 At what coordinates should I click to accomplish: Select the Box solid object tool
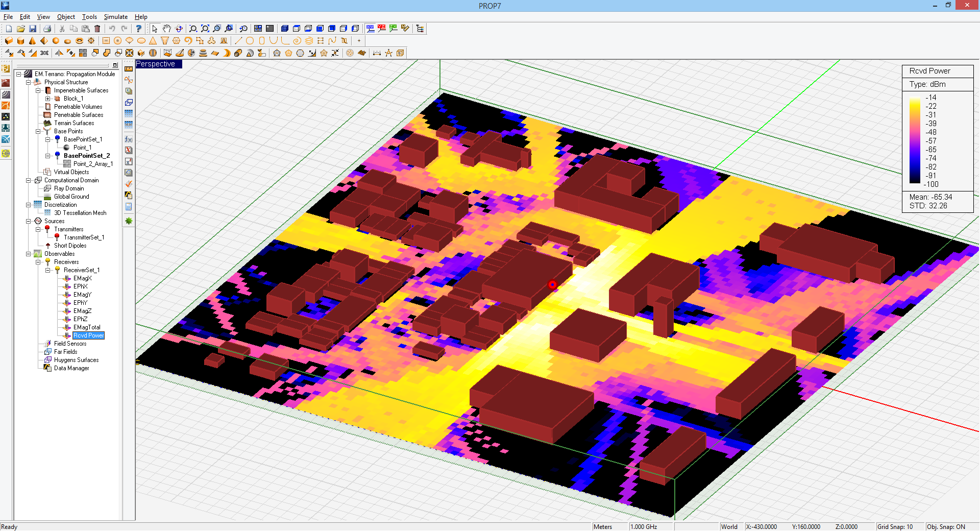pos(9,41)
